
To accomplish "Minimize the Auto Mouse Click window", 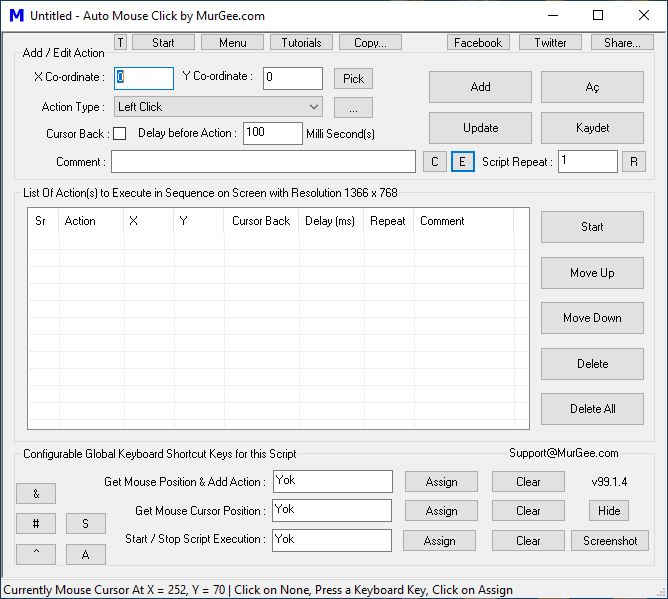I will pos(553,16).
